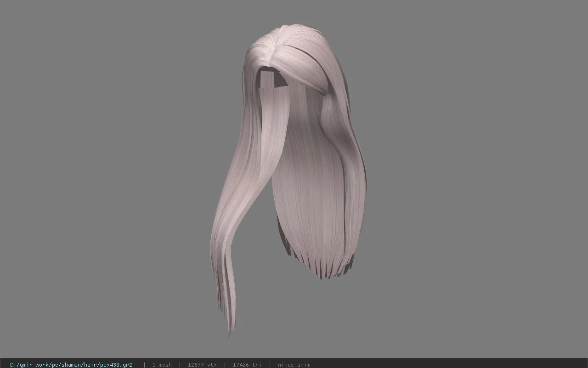Click the '17426 tri' triangle count
This screenshot has width=588, height=368.
[x=247, y=365]
